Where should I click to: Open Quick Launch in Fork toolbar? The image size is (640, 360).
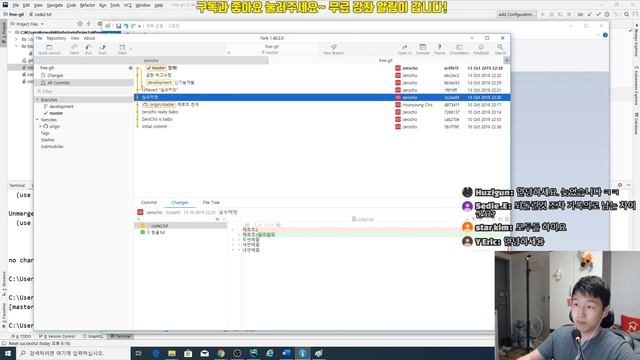tap(49, 49)
